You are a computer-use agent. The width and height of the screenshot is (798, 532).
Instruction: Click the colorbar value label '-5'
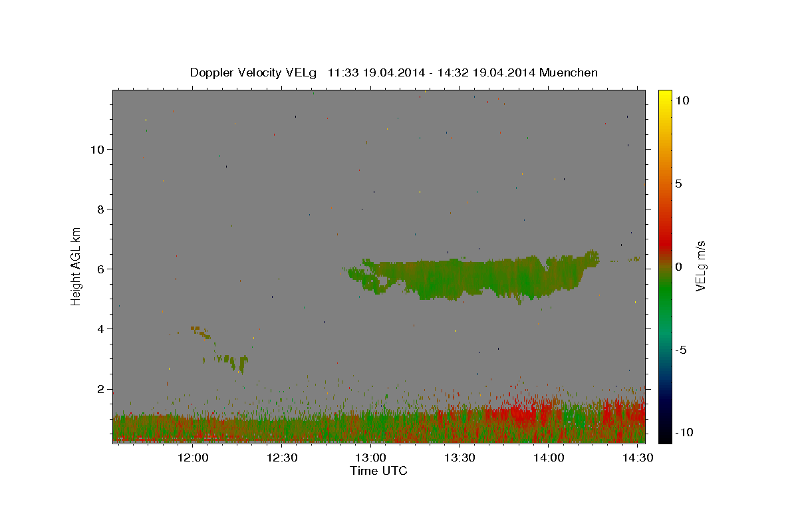pyautogui.click(x=680, y=350)
